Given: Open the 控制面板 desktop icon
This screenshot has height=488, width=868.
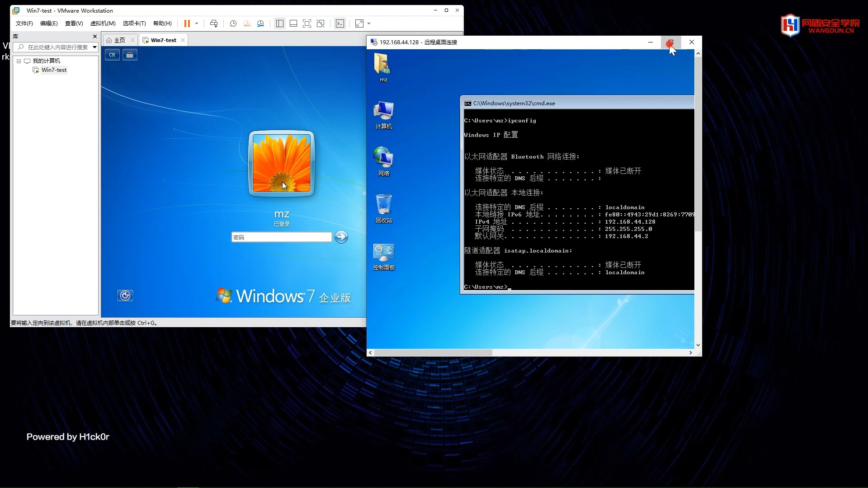Looking at the screenshot, I should click(383, 256).
